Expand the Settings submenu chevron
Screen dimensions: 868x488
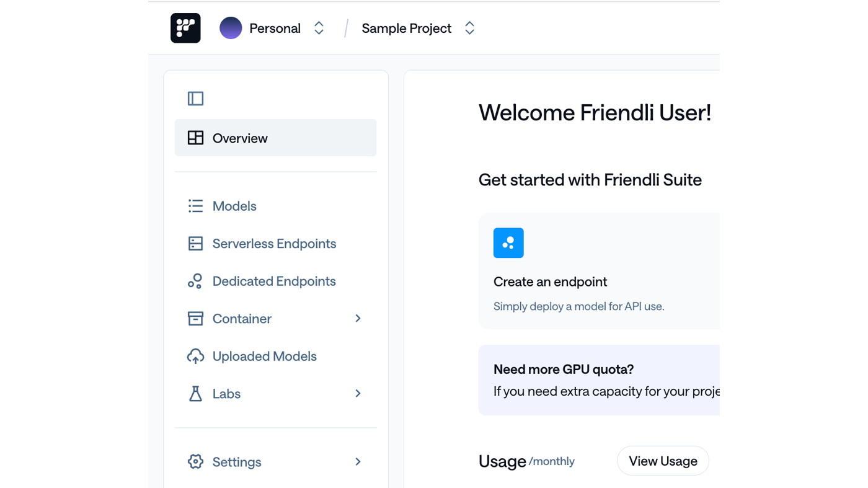click(358, 462)
